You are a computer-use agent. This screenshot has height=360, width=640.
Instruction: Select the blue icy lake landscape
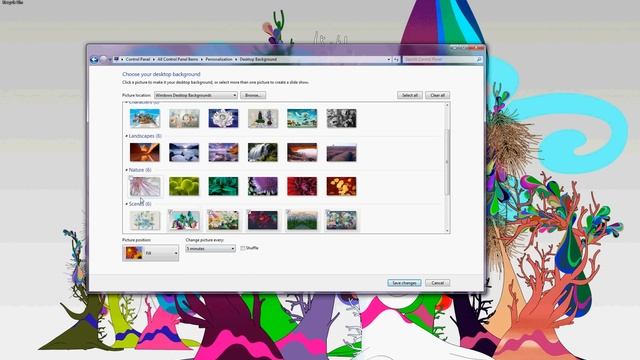pyautogui.click(x=184, y=152)
